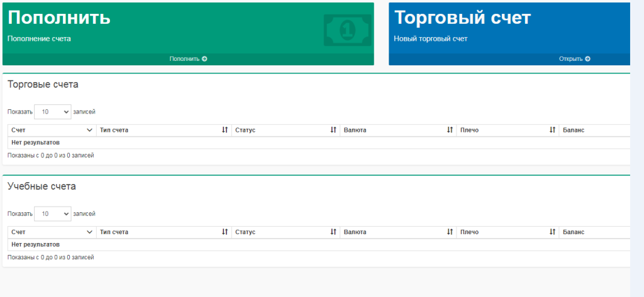The image size is (644, 297).
Task: Click the Торговый счет card title
Action: 462,18
